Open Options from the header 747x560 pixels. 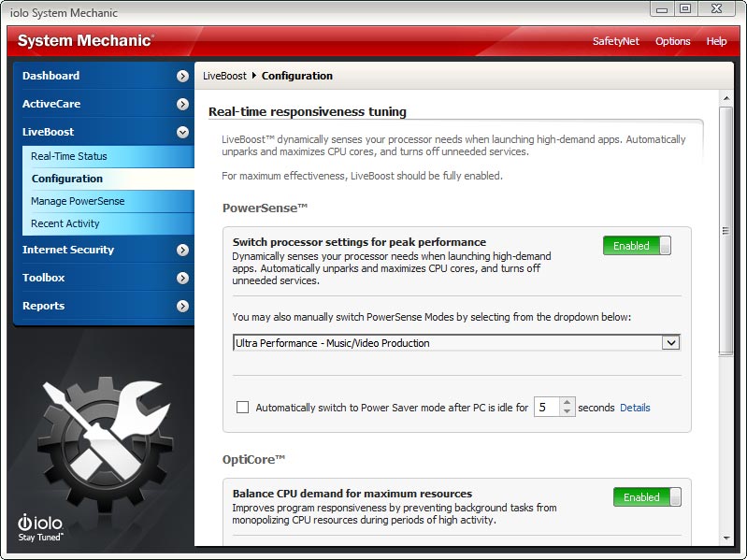tap(673, 41)
